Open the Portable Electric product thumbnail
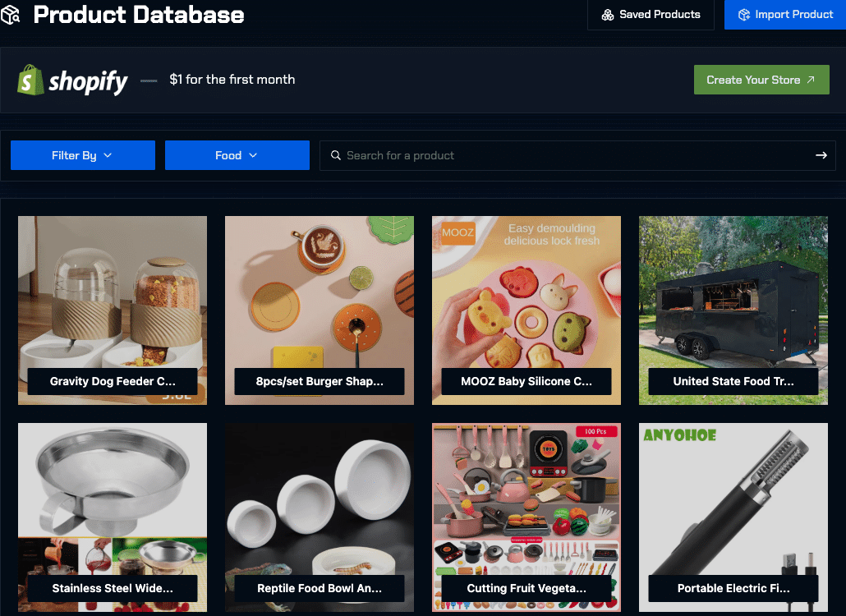 coord(733,517)
